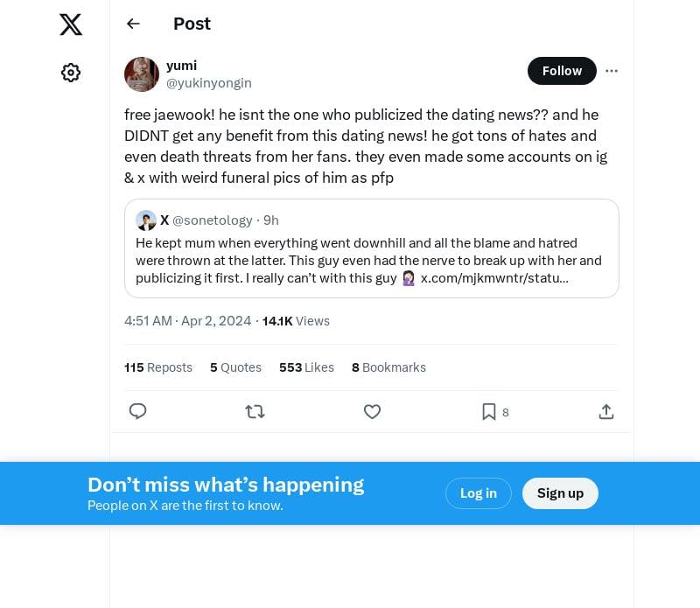
Task: Open the @yukinyongin handle link
Action: pos(209,83)
